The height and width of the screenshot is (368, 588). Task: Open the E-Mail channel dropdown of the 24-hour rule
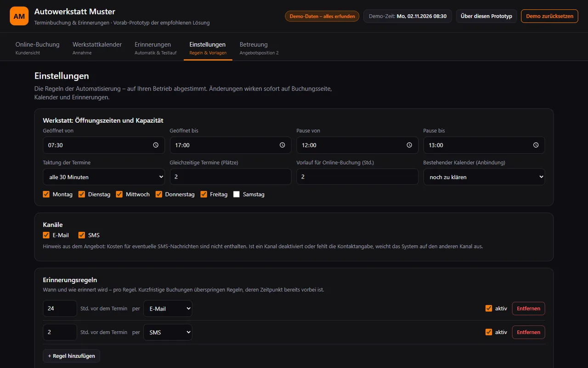point(168,309)
